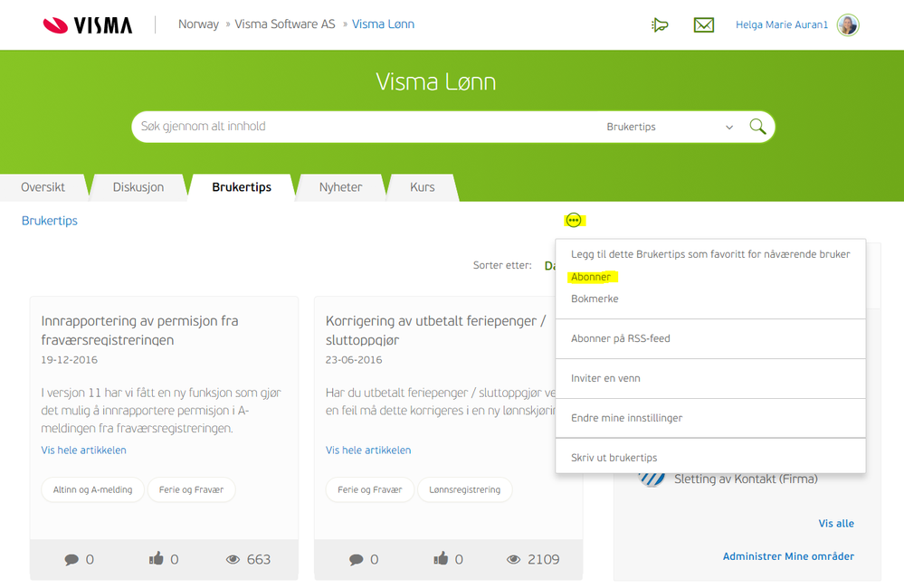
Task: Choose Inviter en venn
Action: pos(605,378)
